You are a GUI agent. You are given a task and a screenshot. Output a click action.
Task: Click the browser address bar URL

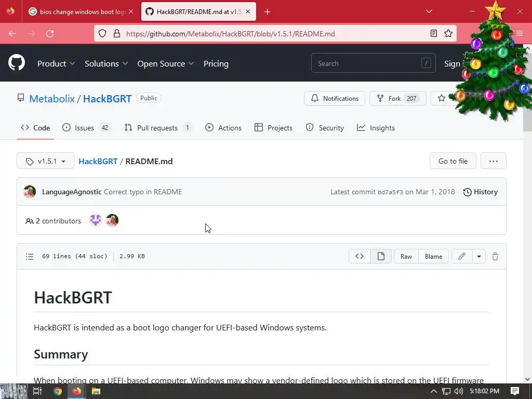coord(230,34)
